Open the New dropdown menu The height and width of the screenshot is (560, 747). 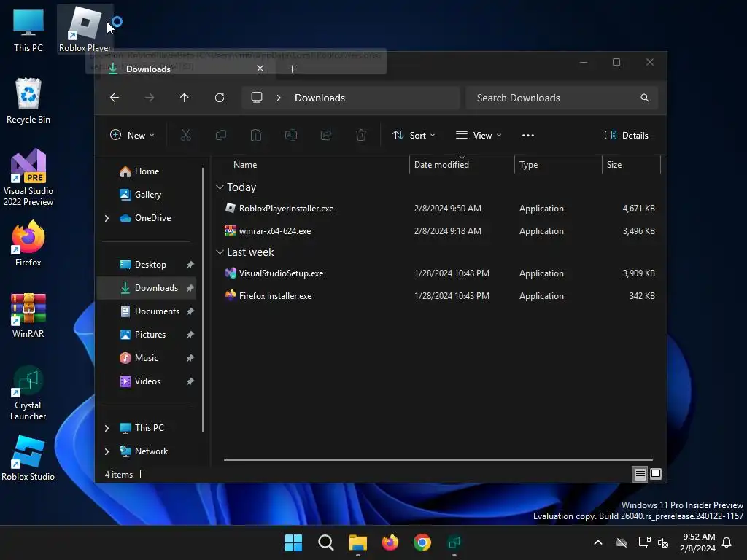click(133, 135)
